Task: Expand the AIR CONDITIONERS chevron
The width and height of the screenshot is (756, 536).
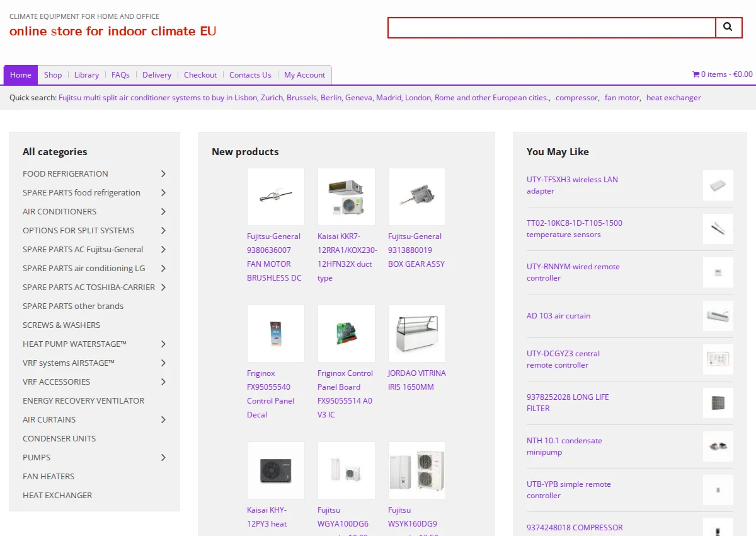Action: [163, 211]
